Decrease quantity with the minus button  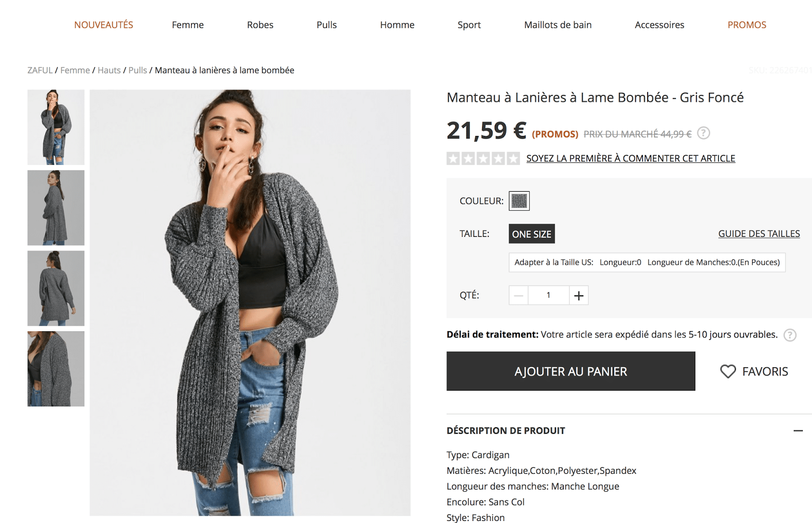click(x=519, y=295)
